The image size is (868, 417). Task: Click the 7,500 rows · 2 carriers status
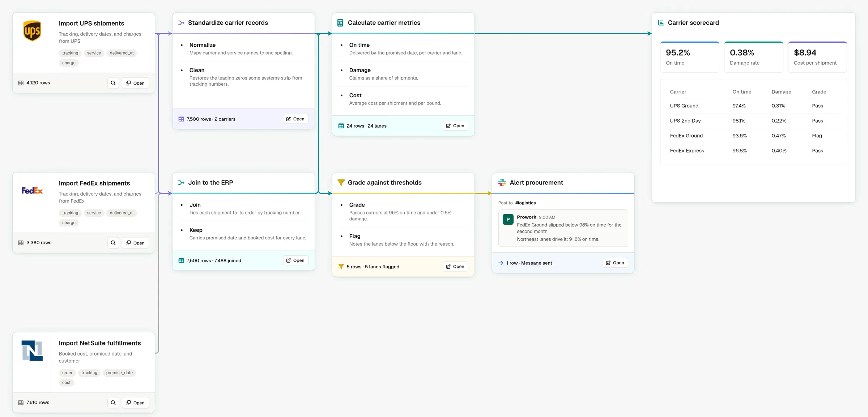point(211,119)
